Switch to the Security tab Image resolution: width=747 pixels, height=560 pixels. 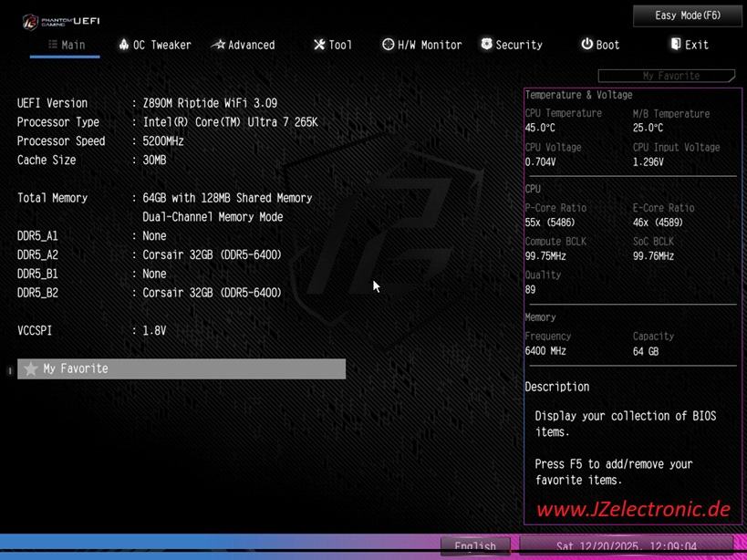pos(512,46)
